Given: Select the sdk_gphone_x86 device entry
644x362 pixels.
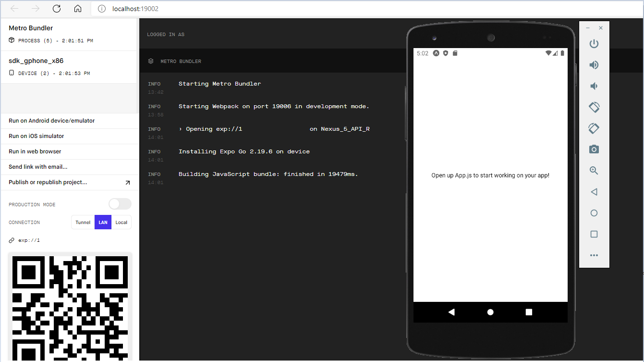Looking at the screenshot, I should coord(69,67).
